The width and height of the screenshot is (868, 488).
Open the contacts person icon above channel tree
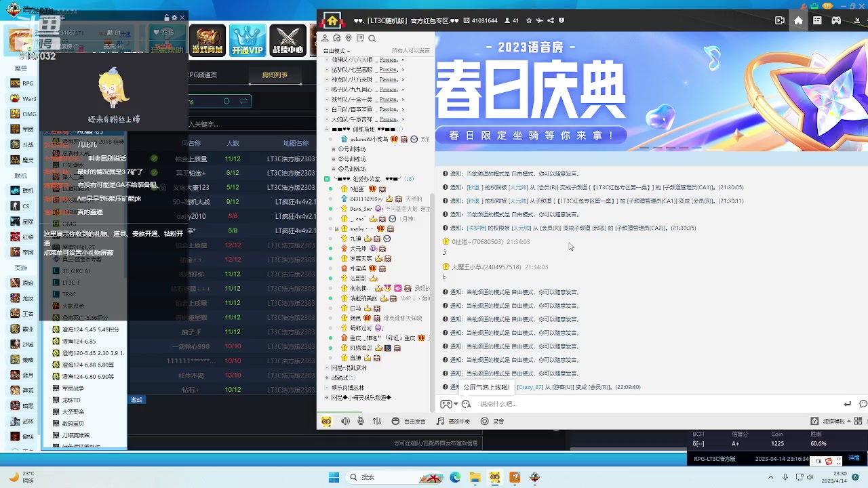click(325, 39)
